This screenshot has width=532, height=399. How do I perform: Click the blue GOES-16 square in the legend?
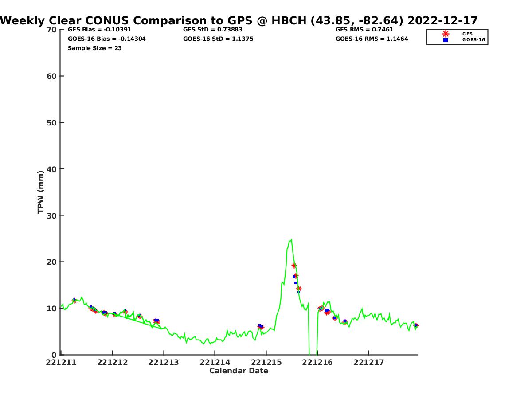point(446,40)
